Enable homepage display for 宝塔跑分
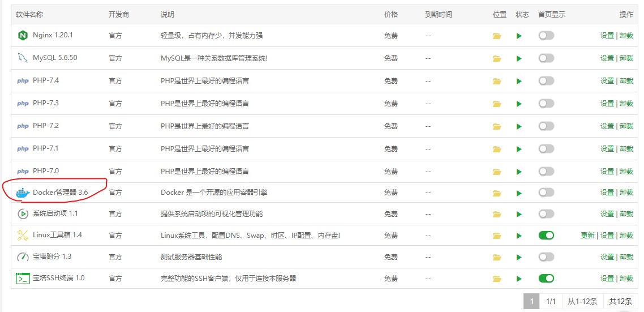644x312 pixels. click(546, 257)
